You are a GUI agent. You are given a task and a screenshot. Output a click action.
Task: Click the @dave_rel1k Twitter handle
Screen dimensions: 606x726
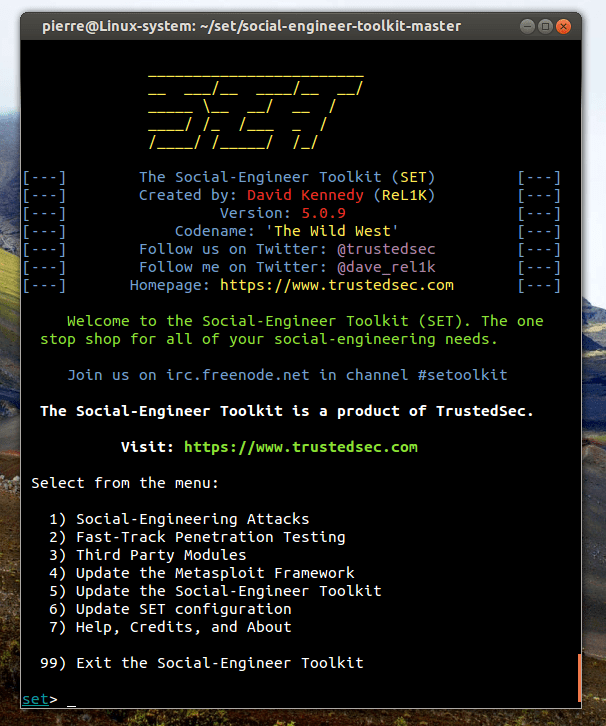tap(386, 267)
